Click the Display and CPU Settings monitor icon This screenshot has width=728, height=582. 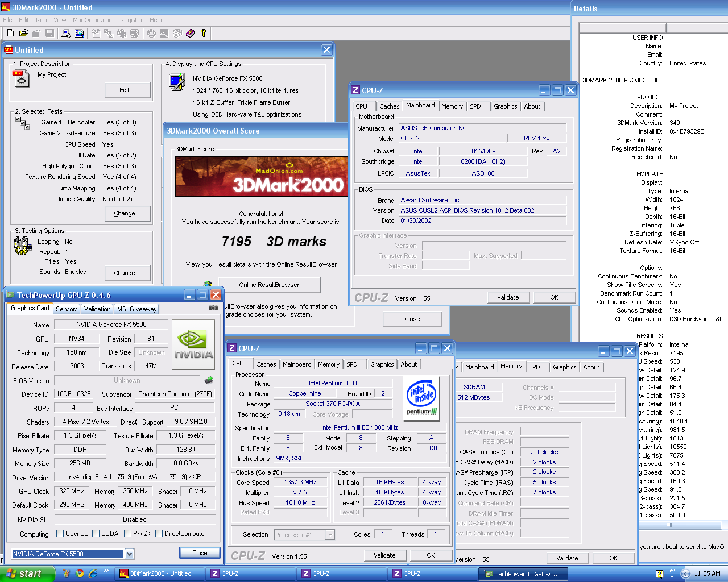coord(177,82)
